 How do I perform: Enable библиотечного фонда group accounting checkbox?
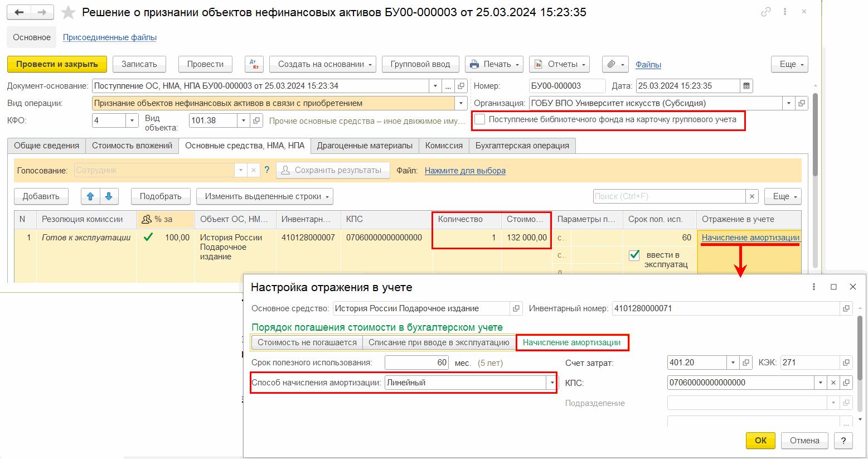(479, 119)
